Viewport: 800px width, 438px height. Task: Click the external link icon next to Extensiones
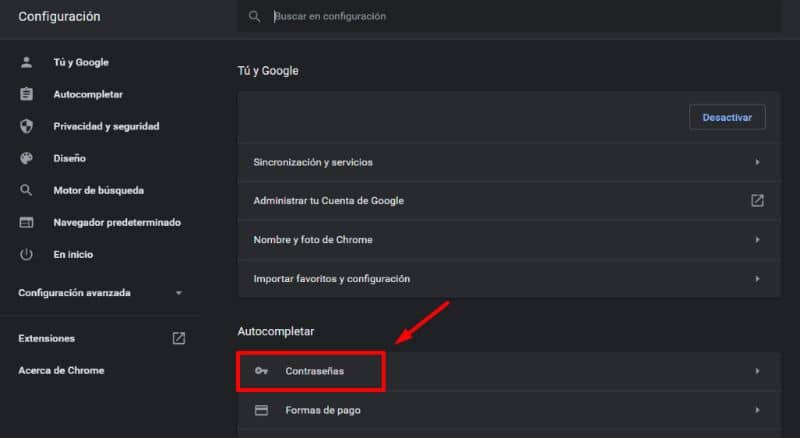click(179, 338)
